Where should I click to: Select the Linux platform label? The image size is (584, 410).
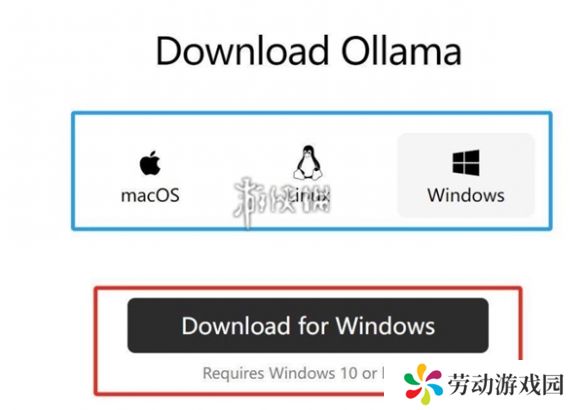pos(309,196)
